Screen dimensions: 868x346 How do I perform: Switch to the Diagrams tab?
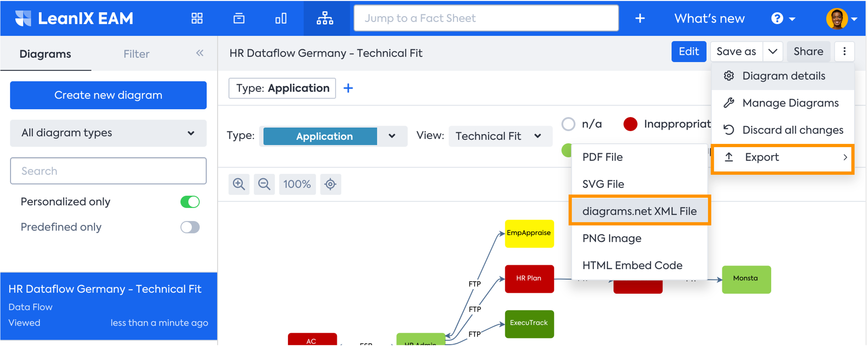[45, 54]
